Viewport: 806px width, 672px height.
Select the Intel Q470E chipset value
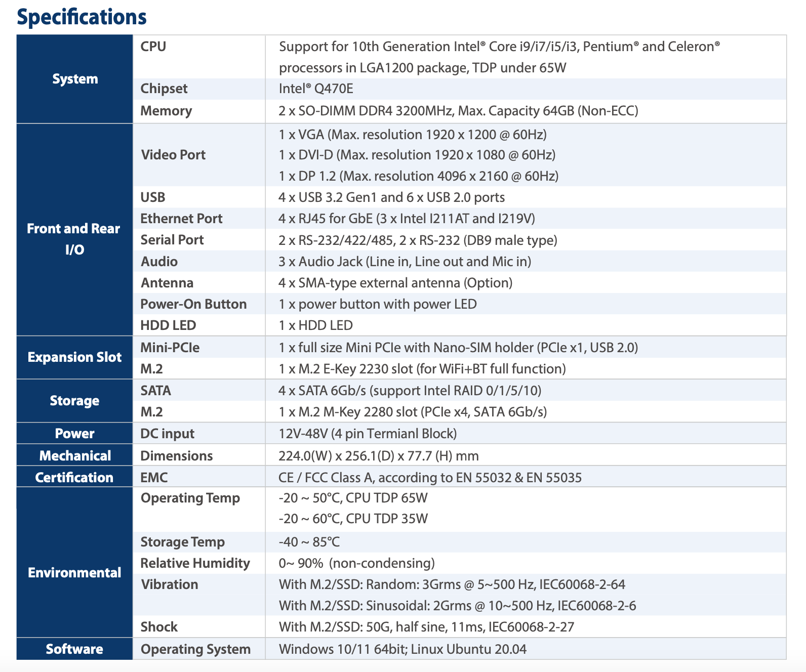[316, 89]
